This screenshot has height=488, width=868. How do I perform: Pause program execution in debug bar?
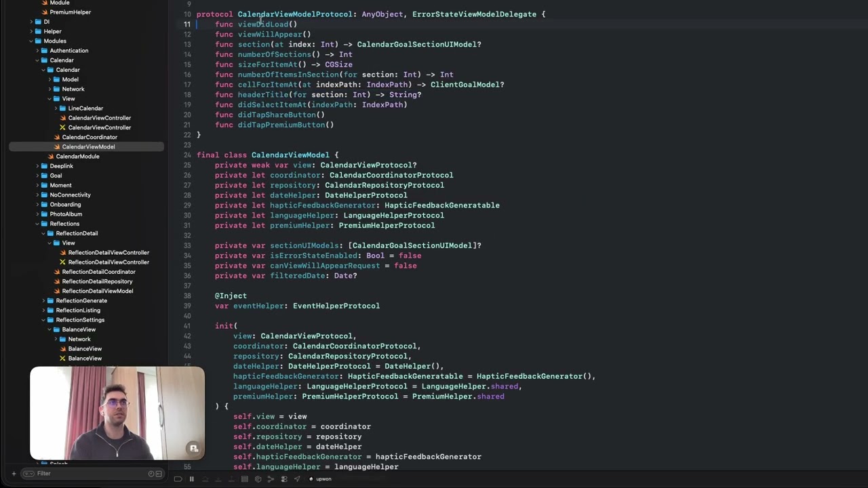(192, 479)
